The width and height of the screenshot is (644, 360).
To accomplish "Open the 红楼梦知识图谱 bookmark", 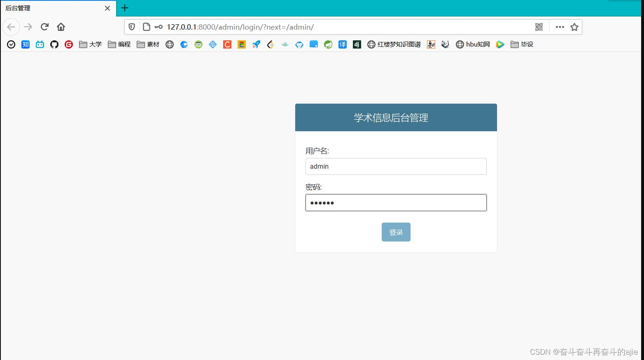I will pyautogui.click(x=394, y=44).
